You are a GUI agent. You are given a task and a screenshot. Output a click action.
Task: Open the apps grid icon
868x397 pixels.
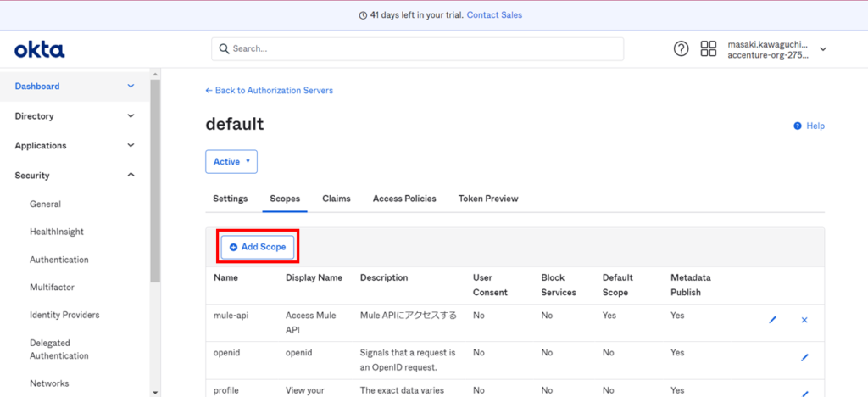pos(708,49)
